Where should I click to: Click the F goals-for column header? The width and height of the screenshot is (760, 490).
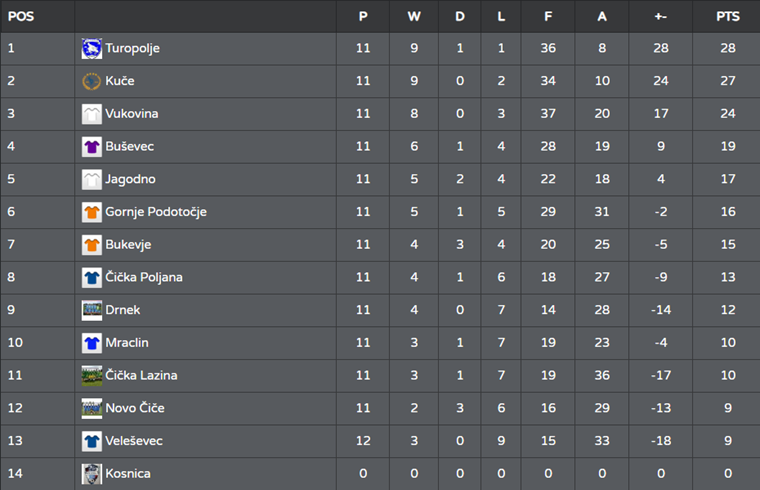[x=549, y=16]
